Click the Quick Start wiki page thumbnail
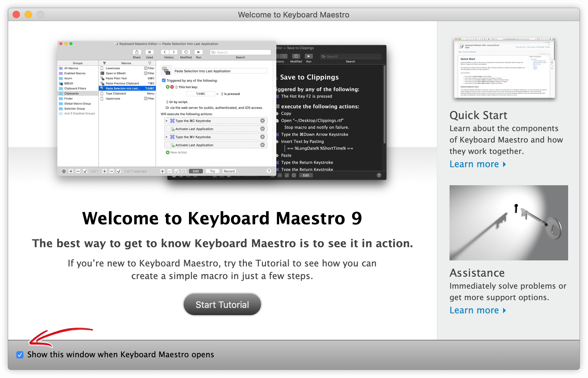The height and width of the screenshot is (378, 588). pos(505,68)
